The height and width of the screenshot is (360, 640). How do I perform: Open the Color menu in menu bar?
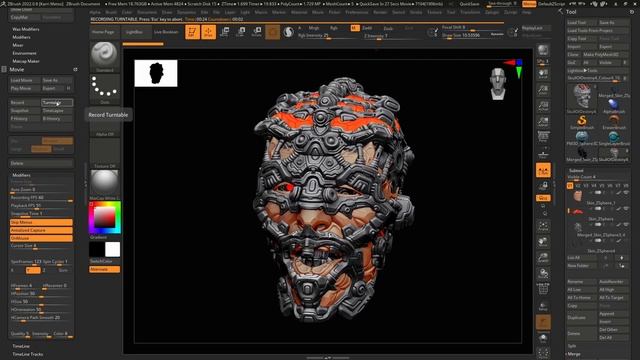(x=127, y=12)
